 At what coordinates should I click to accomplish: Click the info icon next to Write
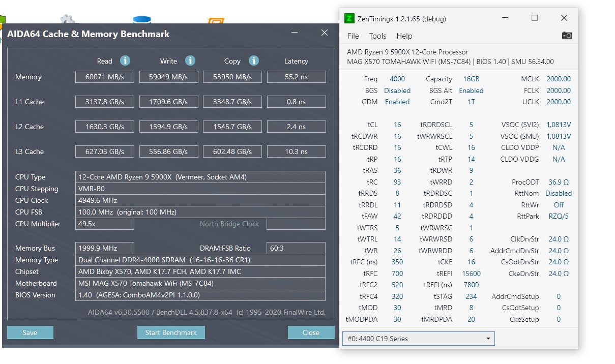tap(190, 60)
